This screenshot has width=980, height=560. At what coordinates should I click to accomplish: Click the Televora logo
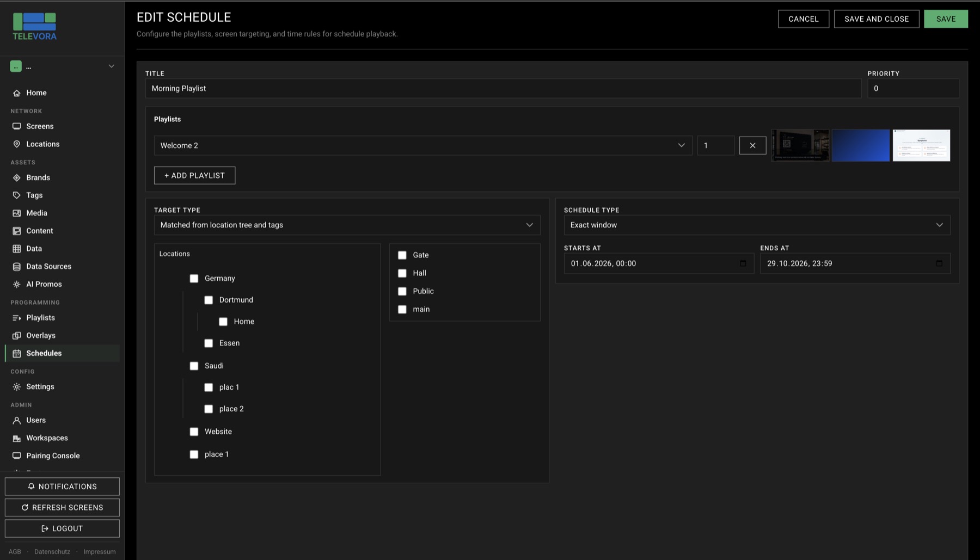(x=34, y=26)
